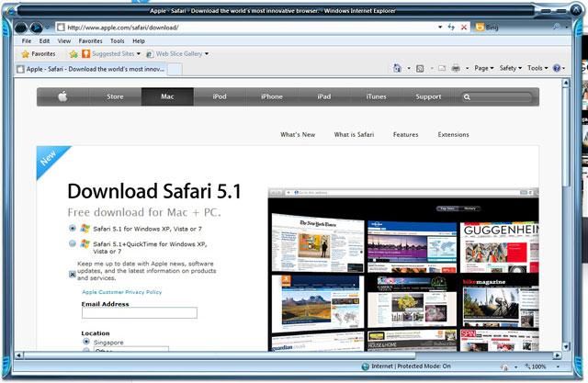
Task: Open the Safety dropdown menu
Action: point(511,68)
